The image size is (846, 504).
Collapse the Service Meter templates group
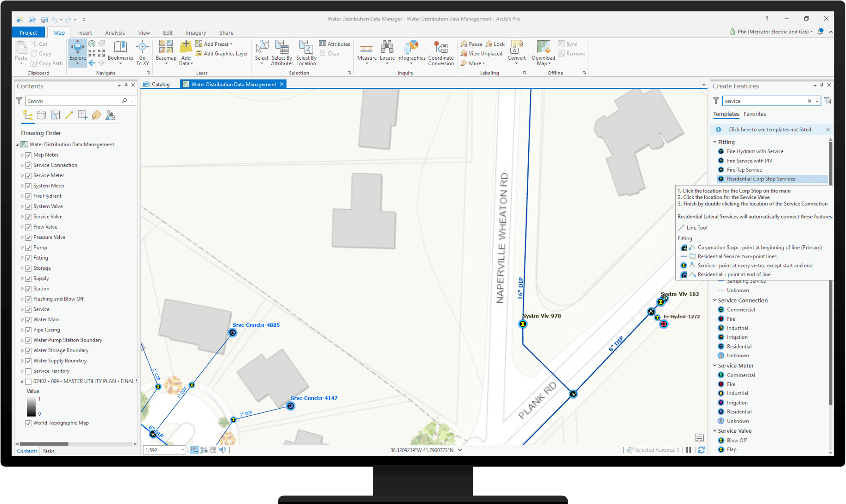point(715,366)
